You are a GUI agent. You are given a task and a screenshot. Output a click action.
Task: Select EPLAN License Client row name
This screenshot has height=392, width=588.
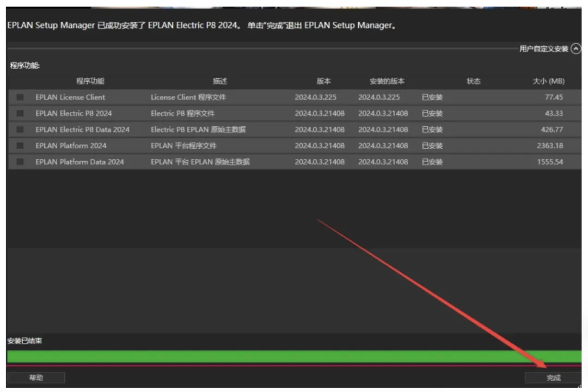pos(70,97)
